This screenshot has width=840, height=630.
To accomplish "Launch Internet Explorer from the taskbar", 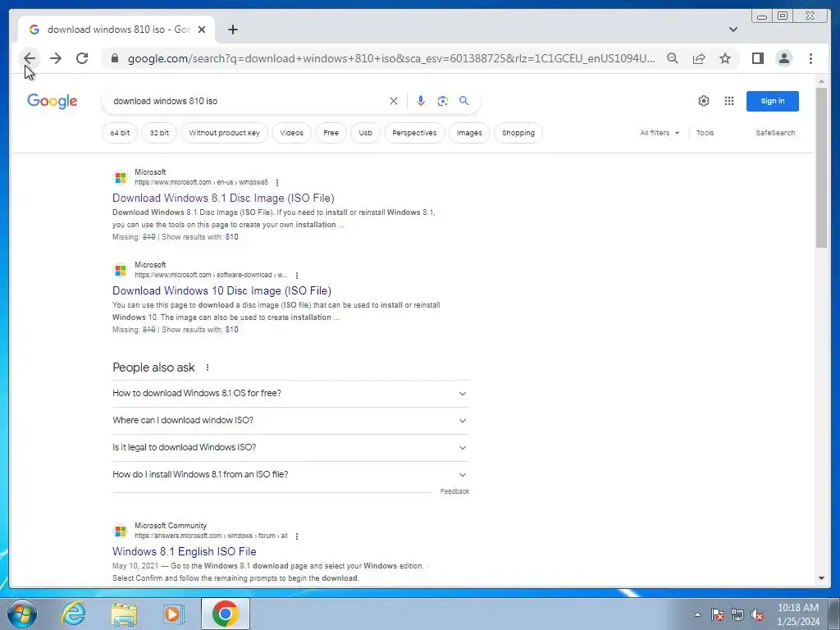I will 73,614.
